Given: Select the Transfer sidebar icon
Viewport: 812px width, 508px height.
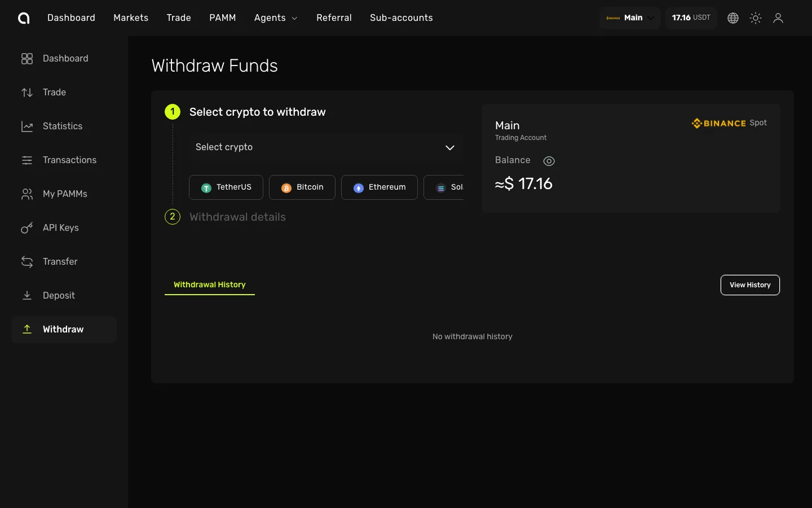Looking at the screenshot, I should coord(27,262).
